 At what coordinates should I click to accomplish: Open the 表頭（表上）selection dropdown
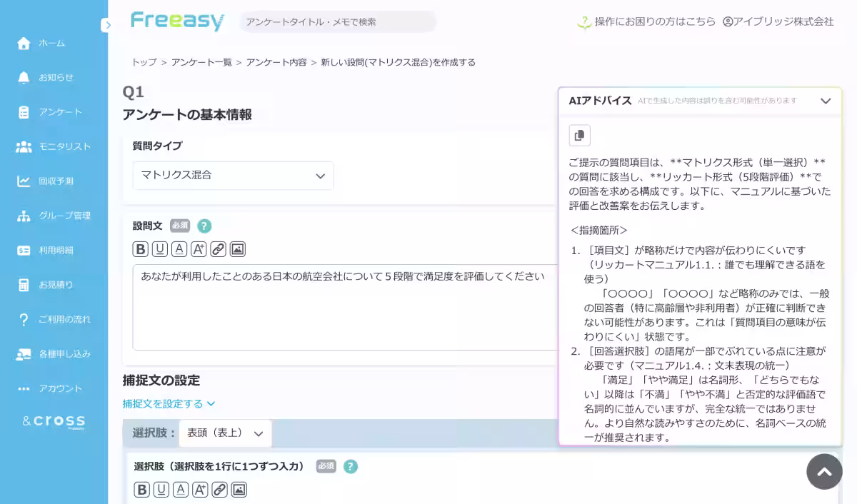point(225,433)
